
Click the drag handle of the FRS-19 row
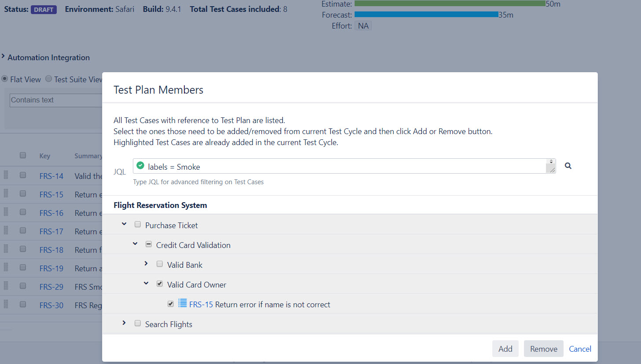[x=6, y=267]
